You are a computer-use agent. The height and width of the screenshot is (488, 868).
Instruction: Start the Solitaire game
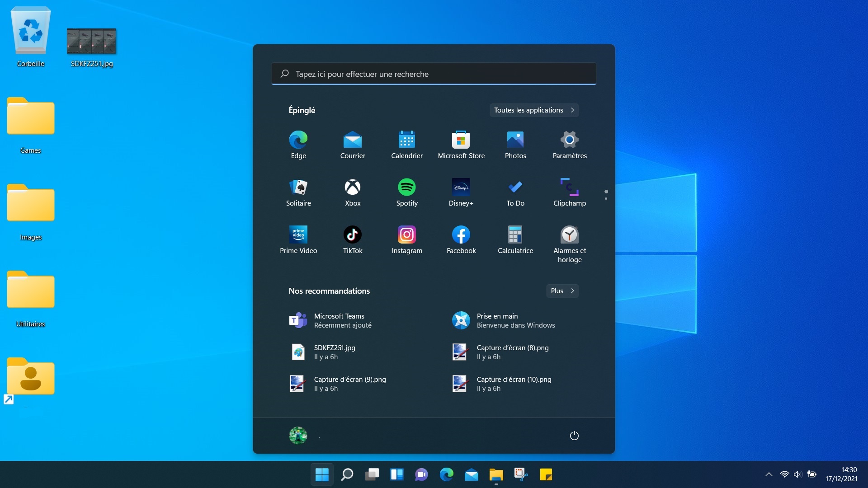tap(298, 192)
